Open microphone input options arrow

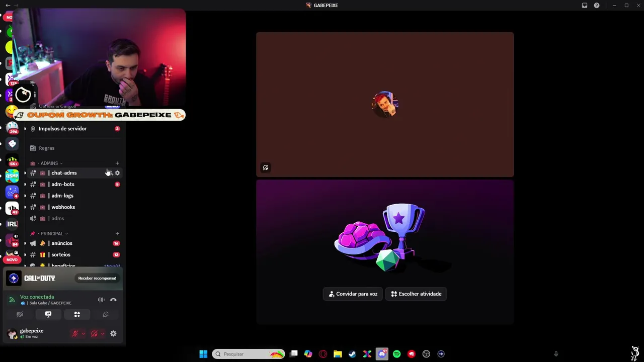[x=83, y=333]
